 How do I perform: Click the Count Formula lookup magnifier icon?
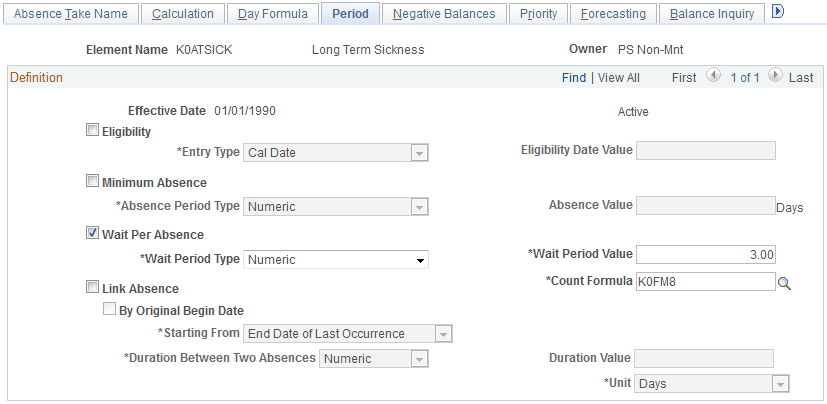[x=785, y=283]
